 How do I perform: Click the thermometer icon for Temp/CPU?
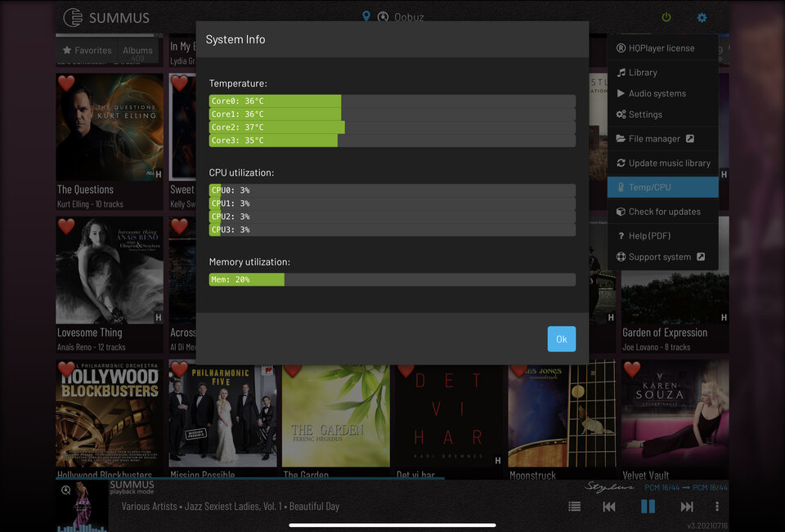(621, 187)
